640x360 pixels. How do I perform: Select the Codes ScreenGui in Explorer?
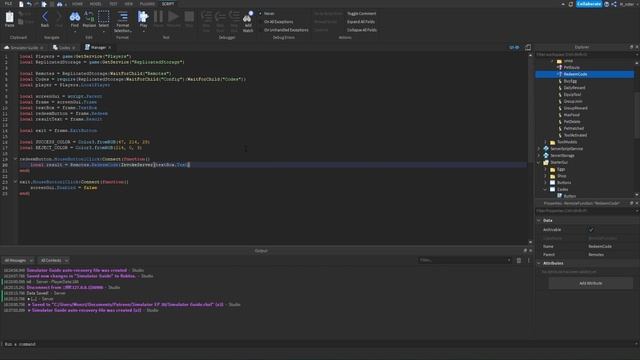562,189
